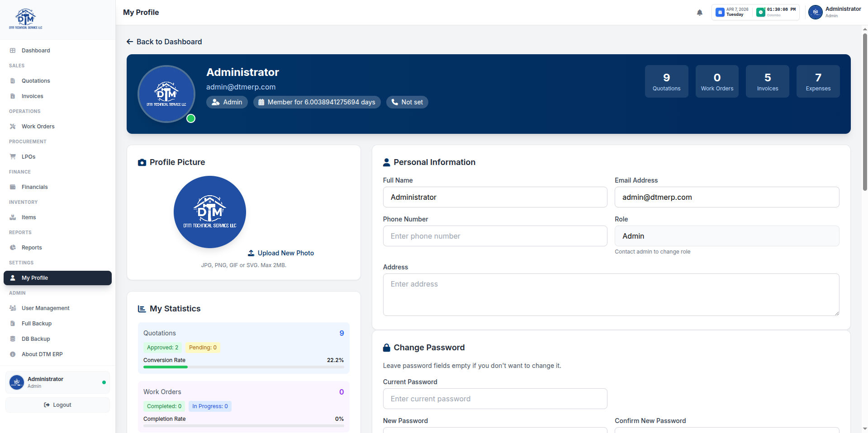
Task: Click the 5 Invoices stat card
Action: (x=768, y=81)
